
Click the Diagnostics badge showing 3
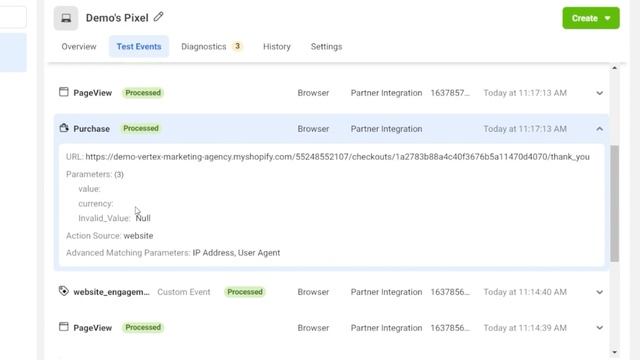(237, 46)
